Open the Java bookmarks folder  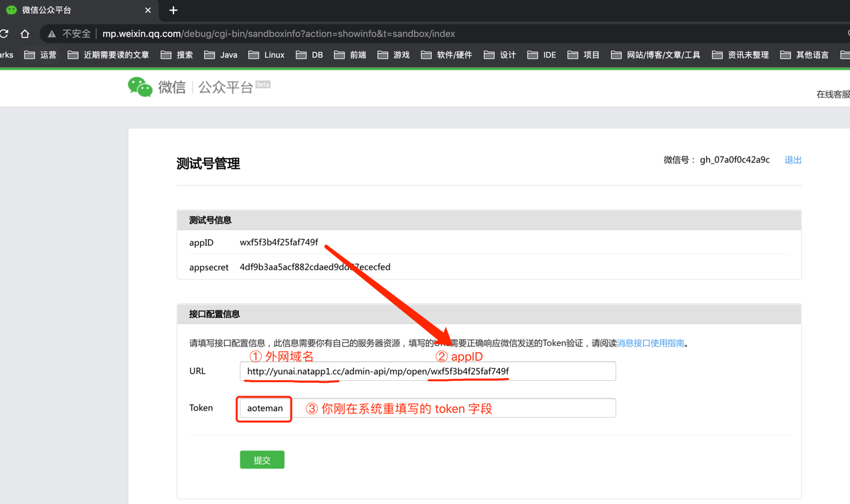(221, 55)
